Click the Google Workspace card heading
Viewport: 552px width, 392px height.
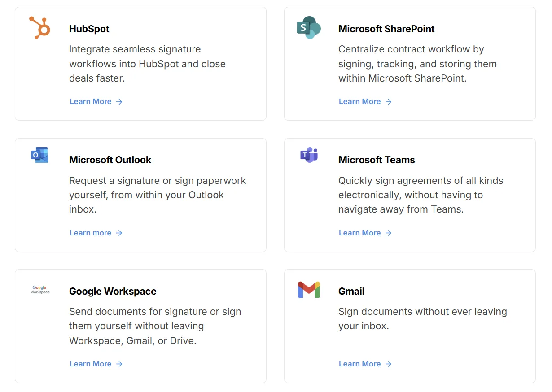click(113, 291)
